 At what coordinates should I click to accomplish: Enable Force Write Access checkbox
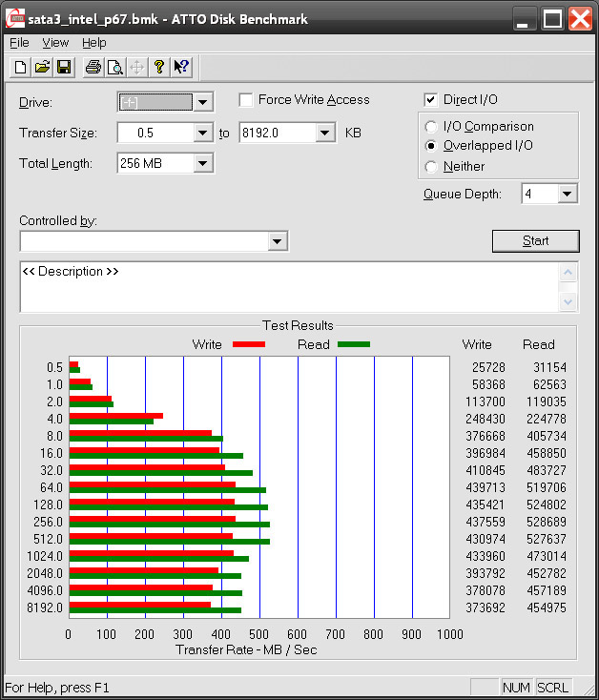coord(246,100)
